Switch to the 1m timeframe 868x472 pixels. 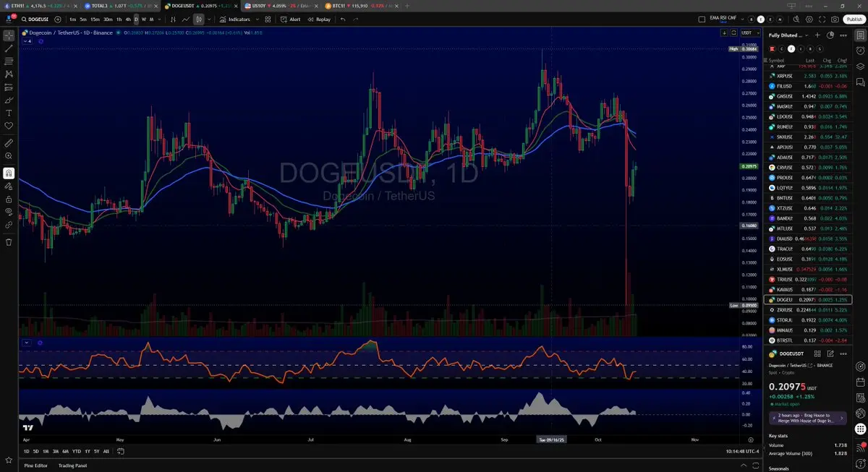73,20
